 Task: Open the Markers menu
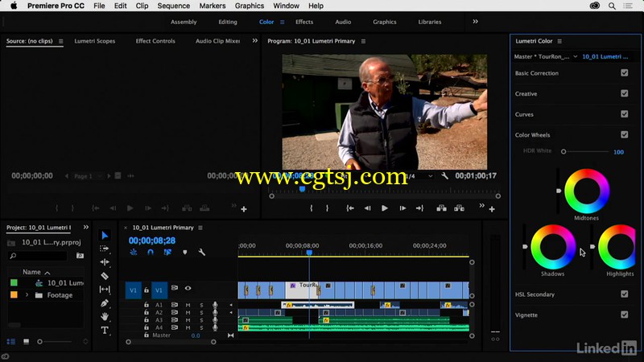pos(213,6)
